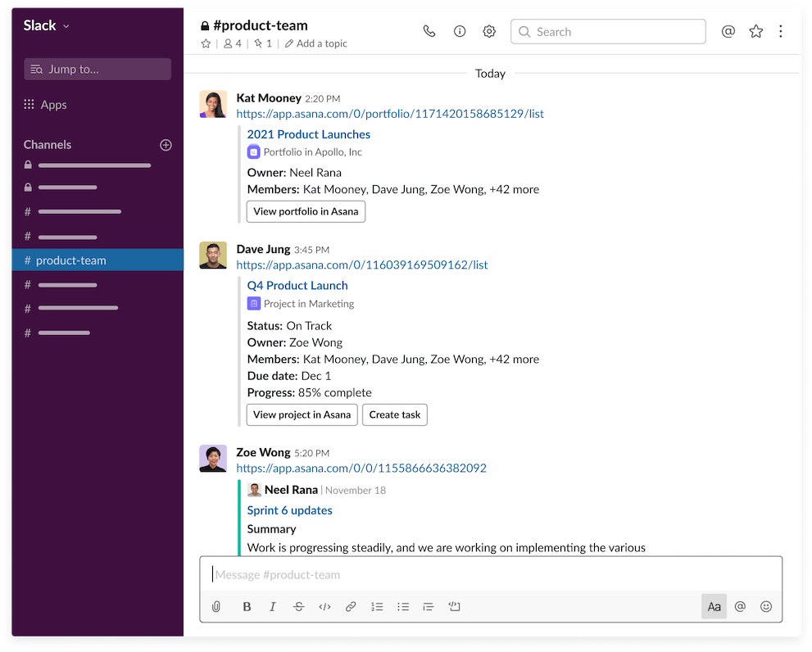Open the emoji picker
The height and width of the screenshot is (652, 812).
[x=766, y=607]
